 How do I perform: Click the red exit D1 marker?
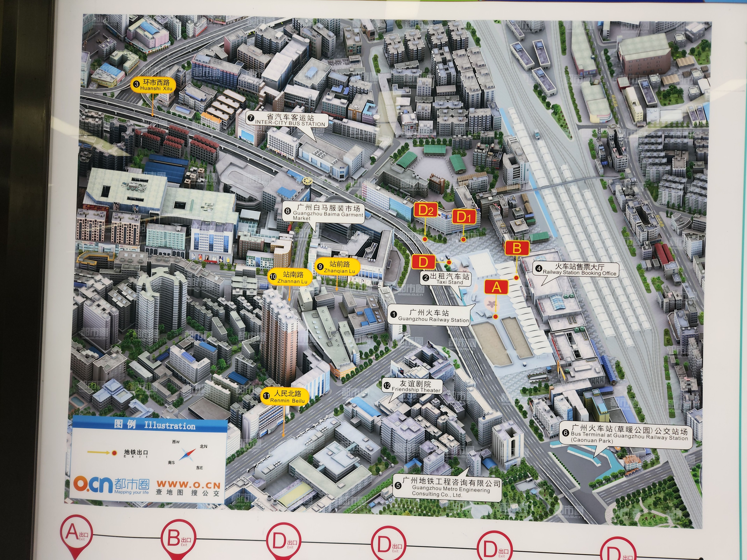[x=464, y=217]
